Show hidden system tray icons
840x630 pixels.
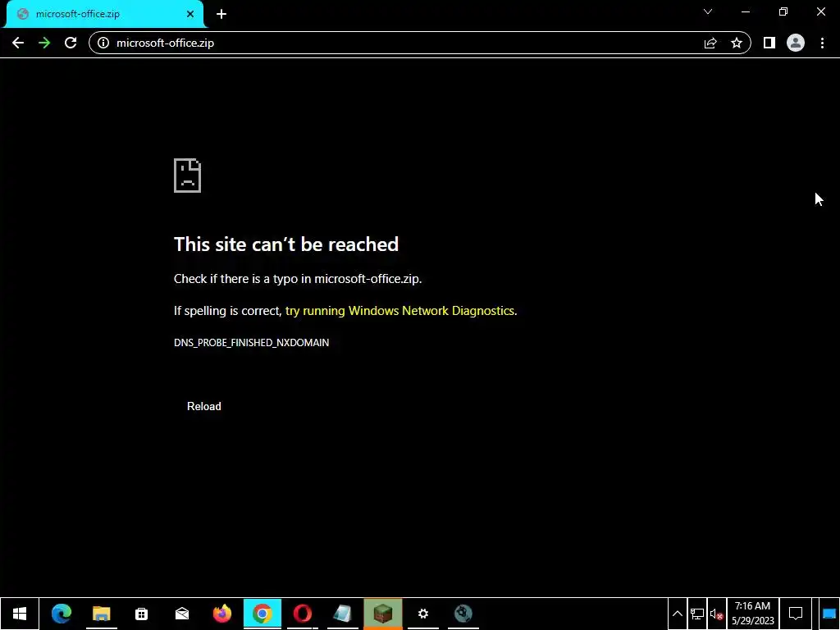677,614
